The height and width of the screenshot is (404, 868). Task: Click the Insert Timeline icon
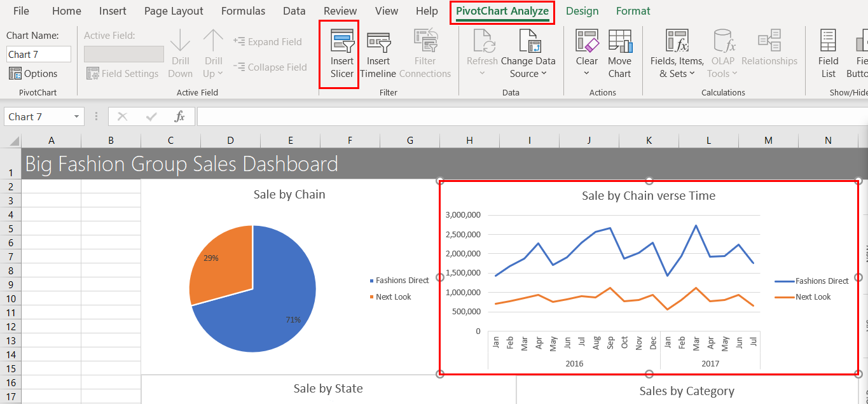tap(378, 42)
